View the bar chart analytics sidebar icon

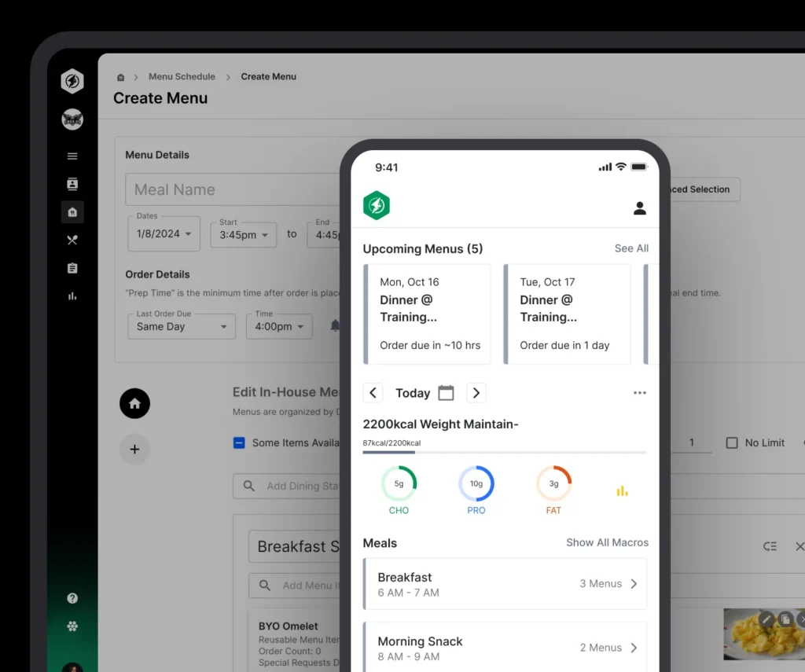(72, 296)
